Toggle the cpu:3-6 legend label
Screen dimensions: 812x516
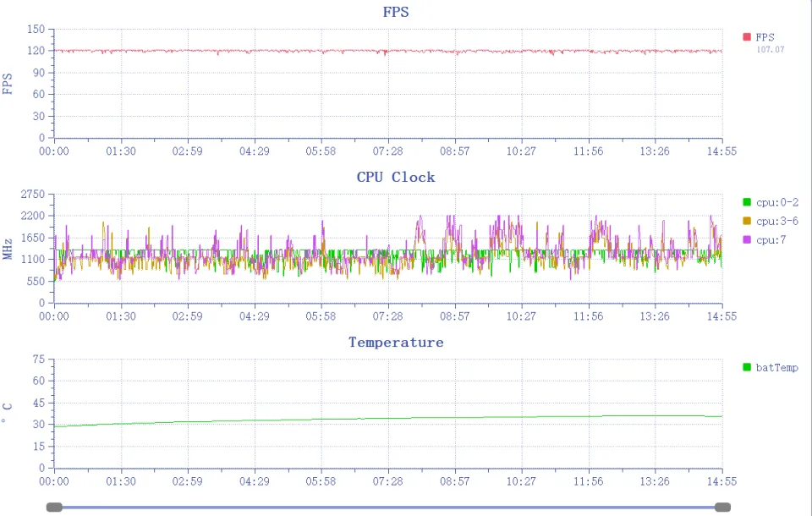777,221
